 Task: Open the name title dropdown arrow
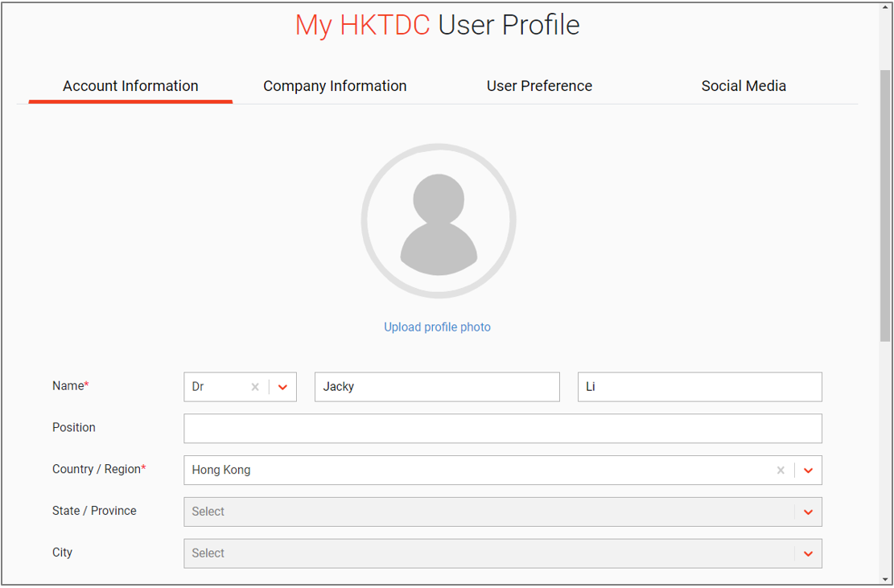[282, 388]
